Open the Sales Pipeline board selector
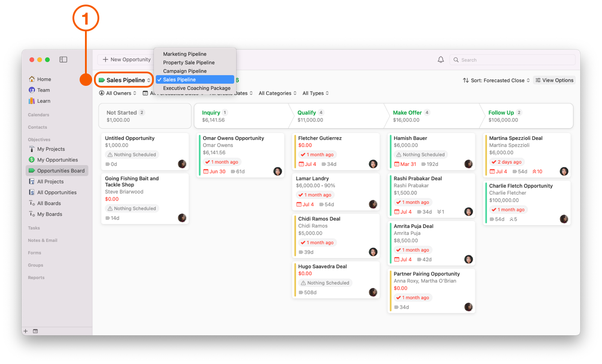 click(x=124, y=80)
